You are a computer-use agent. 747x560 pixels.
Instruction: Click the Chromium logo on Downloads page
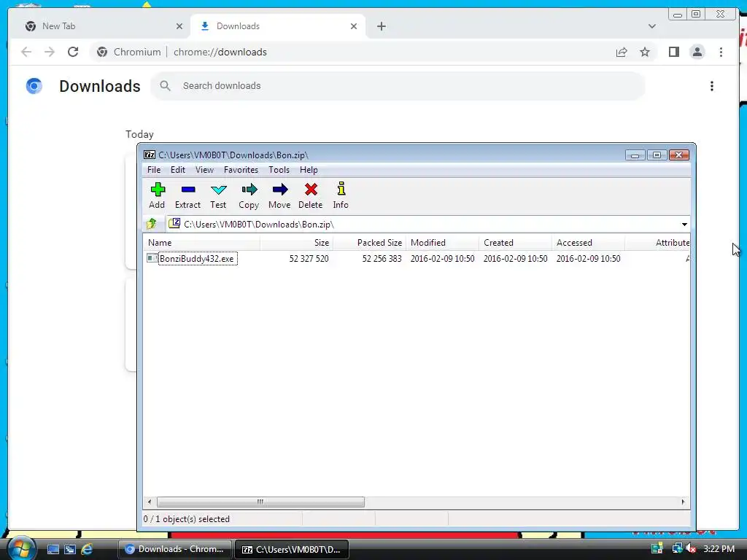(x=34, y=86)
